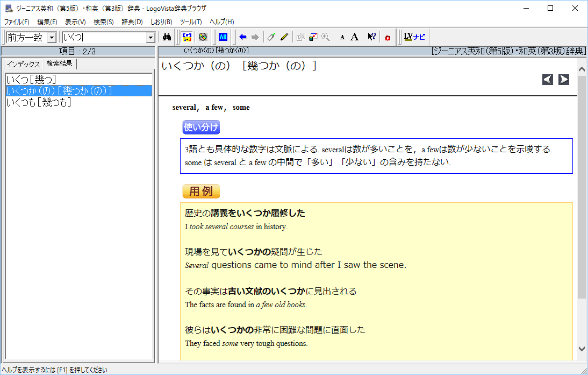Click the scrollbar down arrow in entry pane
Image resolution: width=588 pixels, height=375 pixels.
point(582,349)
